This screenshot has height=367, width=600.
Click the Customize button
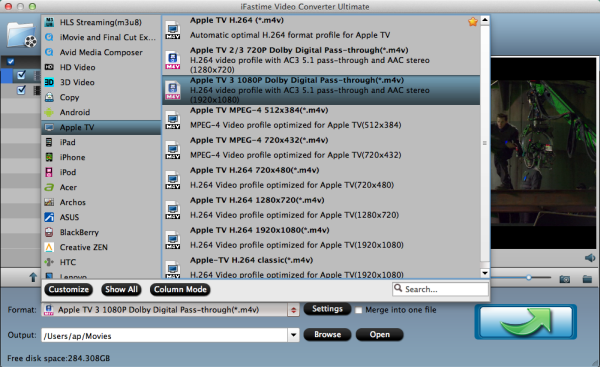point(68,289)
